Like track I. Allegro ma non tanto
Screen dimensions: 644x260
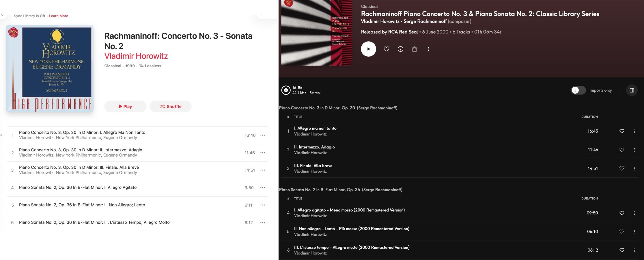(x=622, y=131)
